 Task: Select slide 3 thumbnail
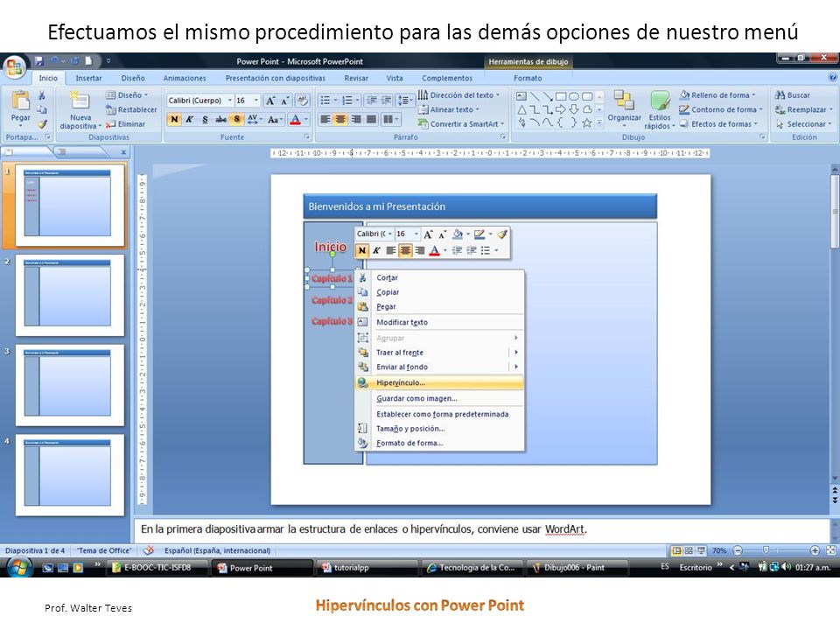click(70, 385)
